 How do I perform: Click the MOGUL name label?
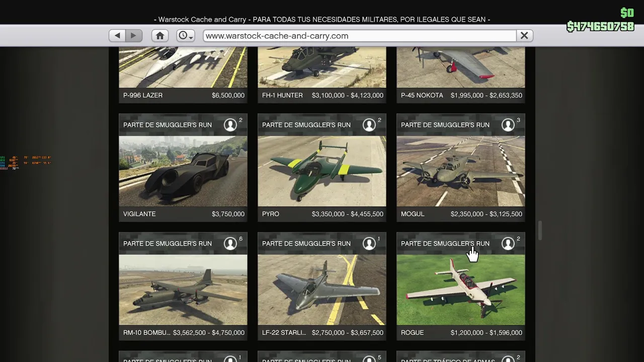coord(413,214)
